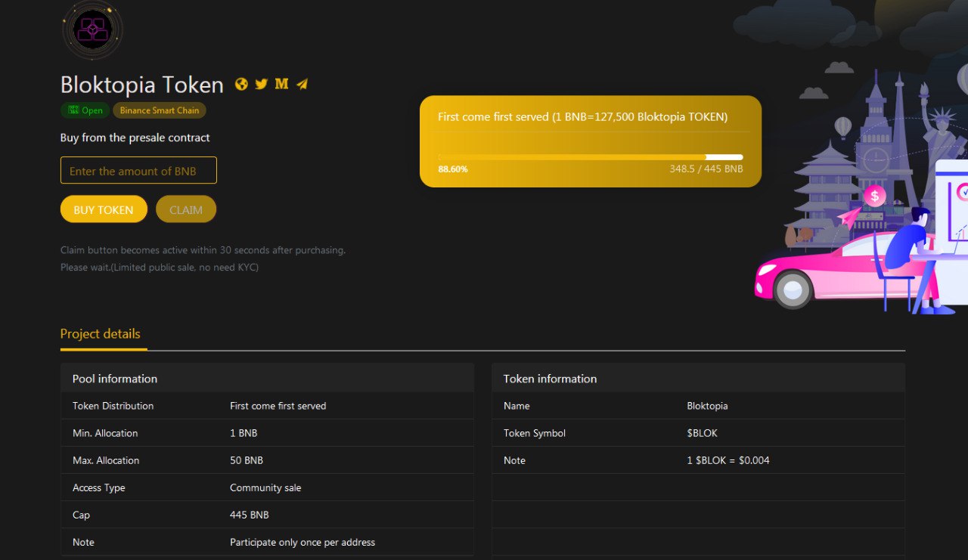
Task: Select the Token Distribution row label
Action: [x=113, y=406]
